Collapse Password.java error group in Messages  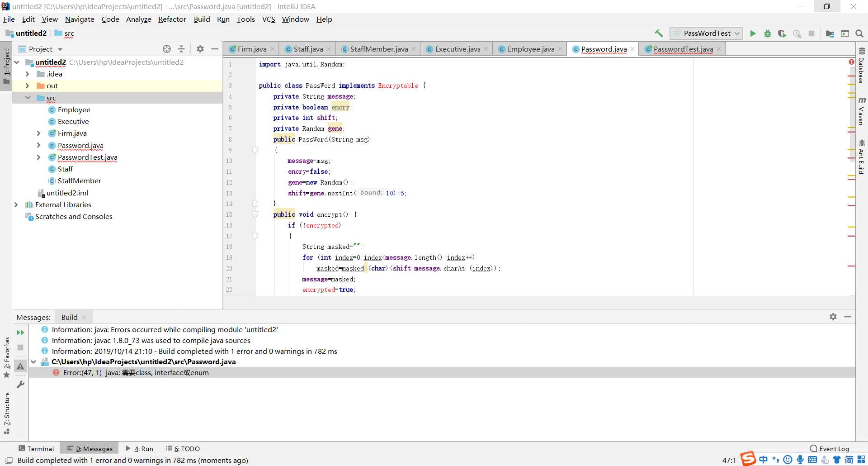coord(33,361)
